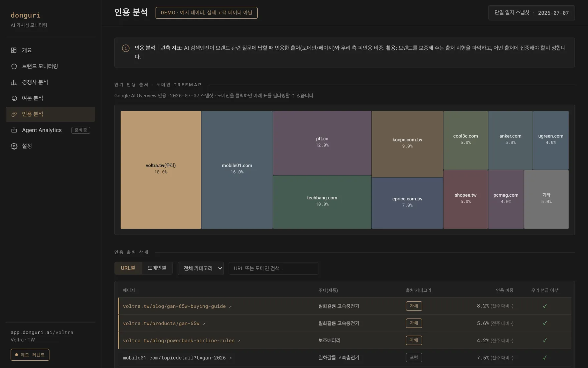Click the 인용 분석 link icon
This screenshot has height=368, width=588.
pos(14,114)
